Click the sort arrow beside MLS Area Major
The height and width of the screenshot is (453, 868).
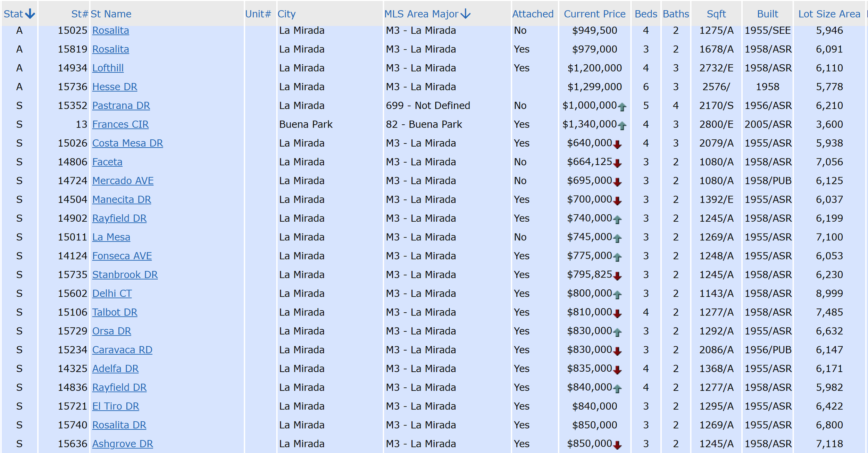coord(465,14)
